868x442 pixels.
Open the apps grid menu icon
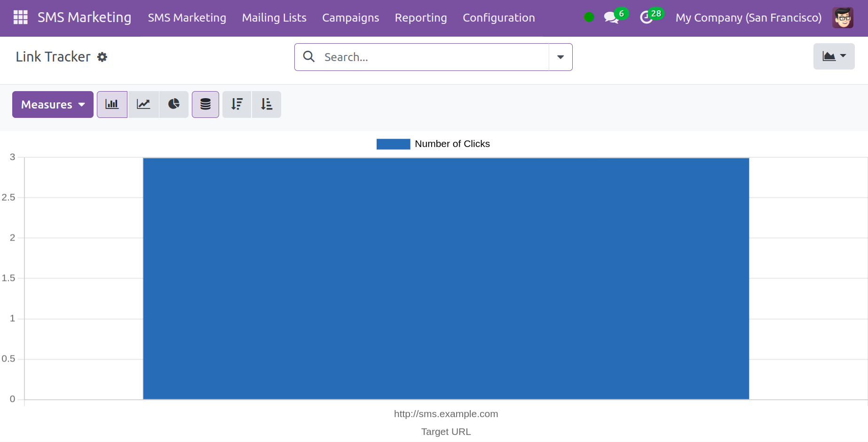(20, 17)
